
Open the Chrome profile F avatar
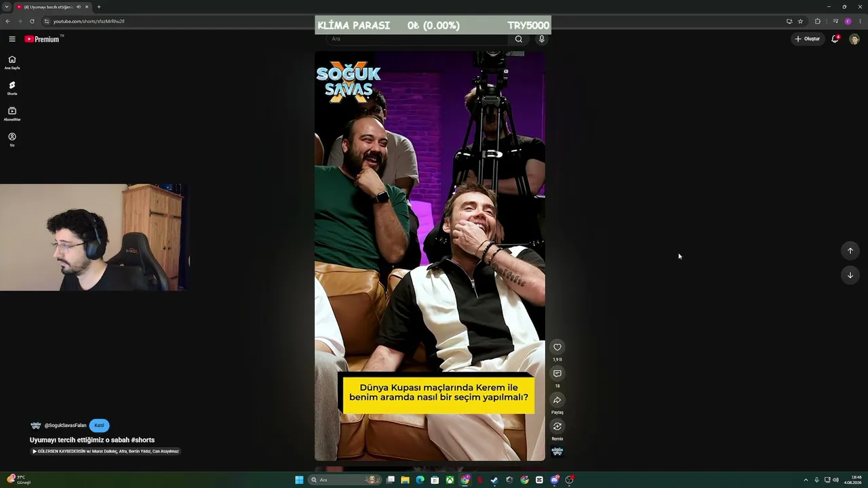click(x=848, y=21)
